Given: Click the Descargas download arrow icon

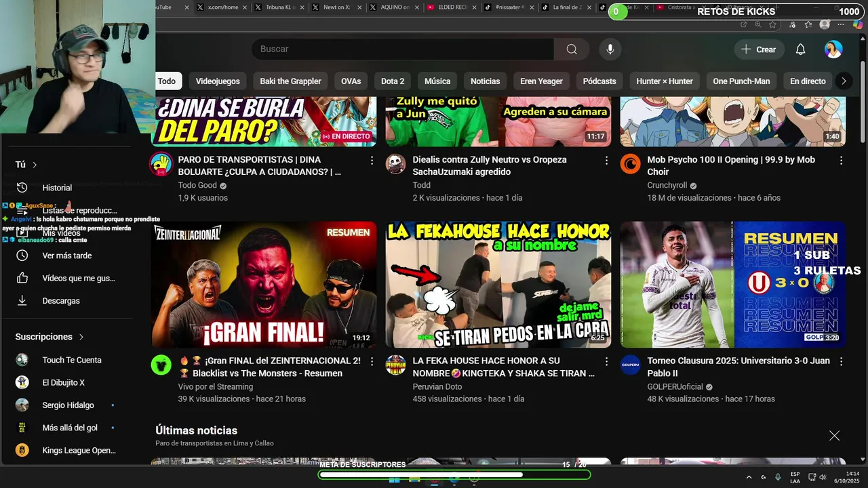Looking at the screenshot, I should point(22,300).
